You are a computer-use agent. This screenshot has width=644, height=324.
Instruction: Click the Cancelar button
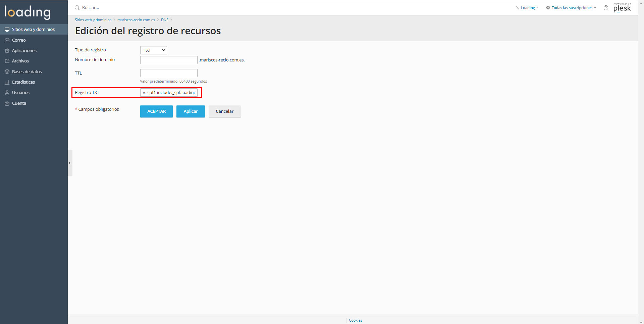click(224, 111)
